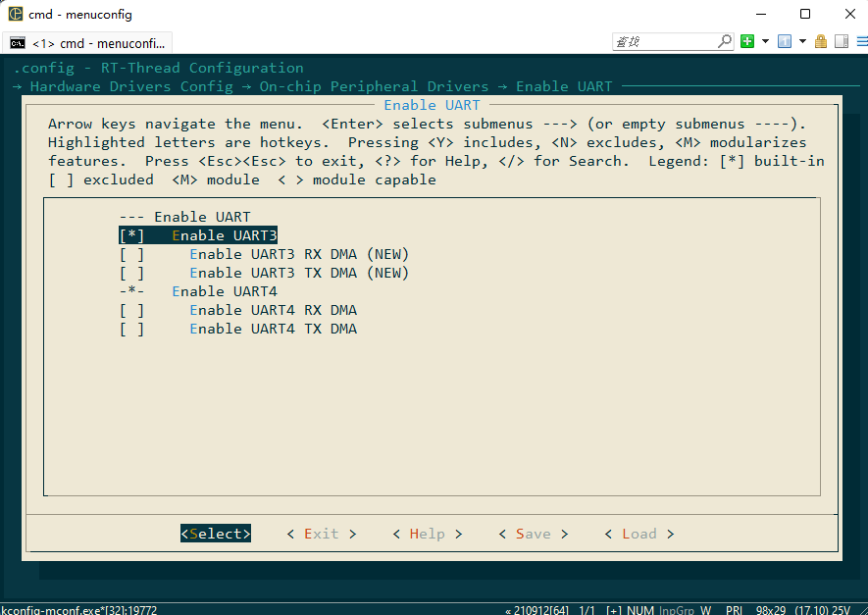The height and width of the screenshot is (615, 868).
Task: Click the < Load > menu option
Action: (638, 534)
